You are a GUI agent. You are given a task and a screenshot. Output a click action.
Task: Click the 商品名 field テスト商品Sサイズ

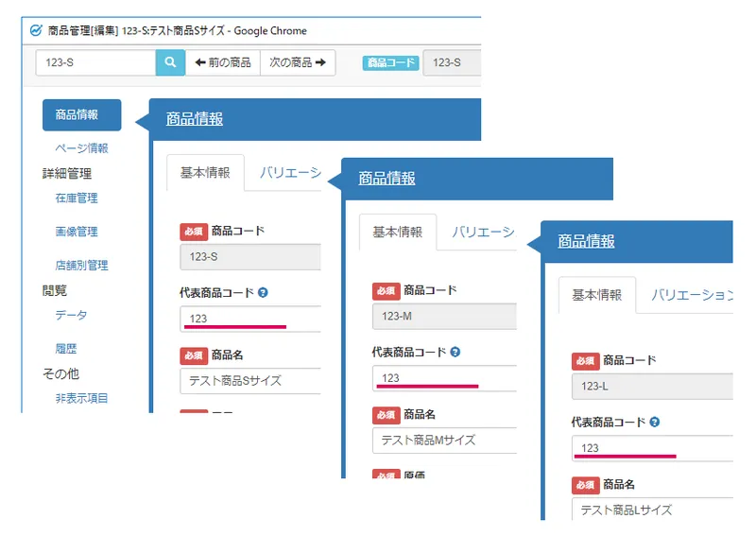pos(250,381)
